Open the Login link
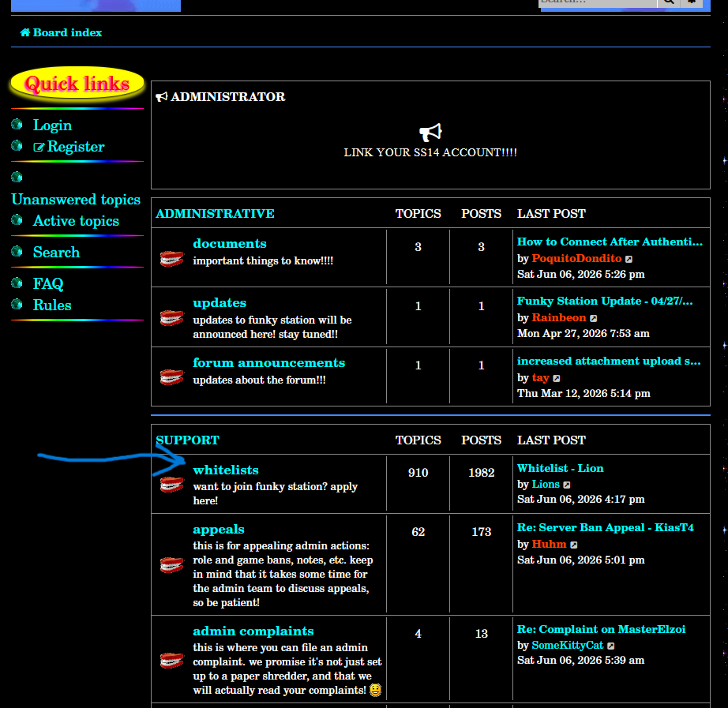728x708 pixels. (52, 125)
